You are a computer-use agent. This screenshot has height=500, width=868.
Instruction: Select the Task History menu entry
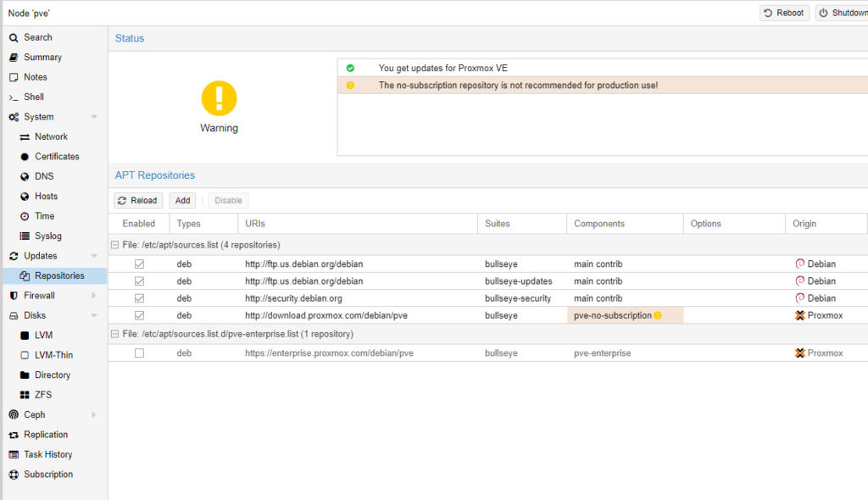point(54,454)
